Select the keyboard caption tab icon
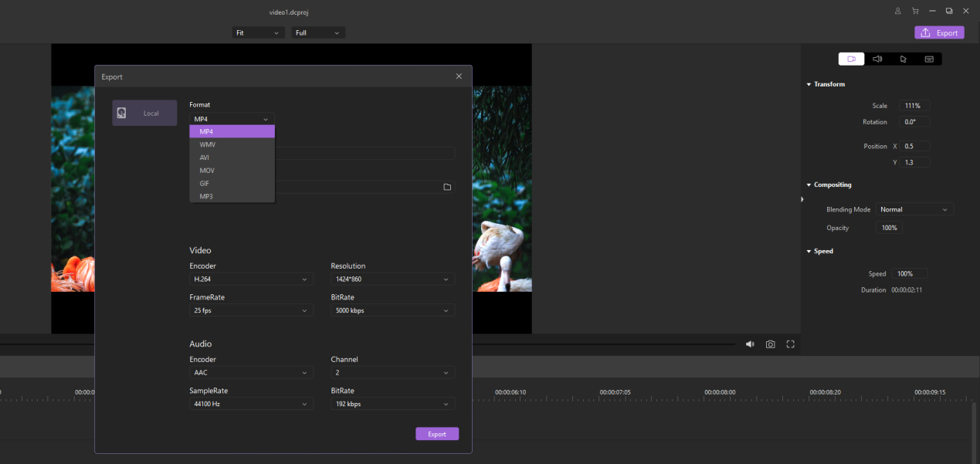 pos(929,59)
